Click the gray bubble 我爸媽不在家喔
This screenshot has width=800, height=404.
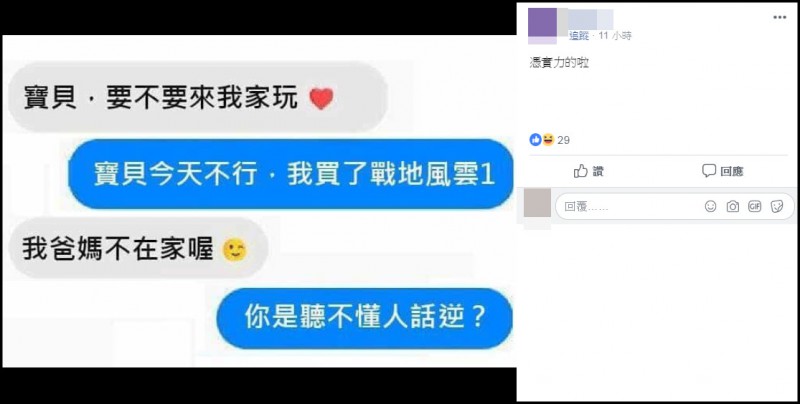coord(139,248)
